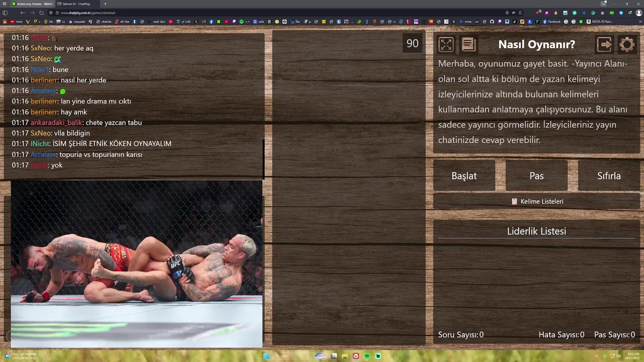644x362 pixels.
Task: Open the 'mma' bookmark at bar start
Action: (x=16, y=22)
